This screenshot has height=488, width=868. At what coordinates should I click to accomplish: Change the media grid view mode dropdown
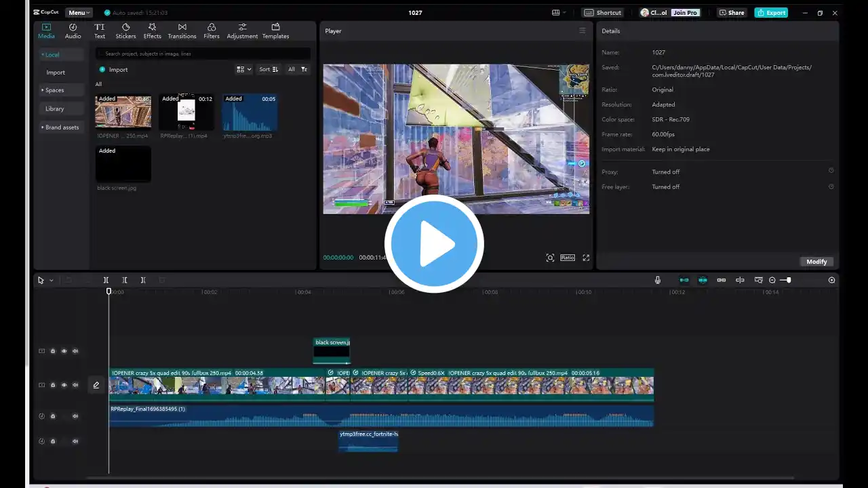click(x=243, y=69)
